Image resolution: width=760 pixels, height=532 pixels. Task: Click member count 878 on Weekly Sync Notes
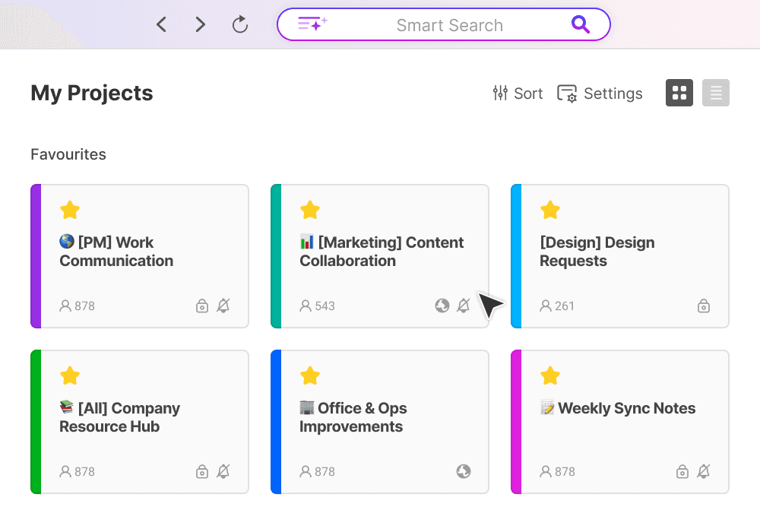pos(557,471)
